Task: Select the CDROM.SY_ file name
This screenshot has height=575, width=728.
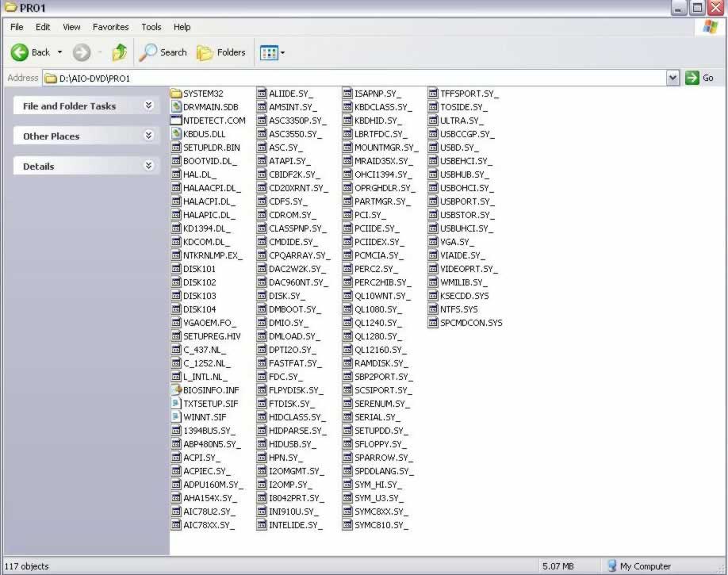Action: pyautogui.click(x=293, y=215)
